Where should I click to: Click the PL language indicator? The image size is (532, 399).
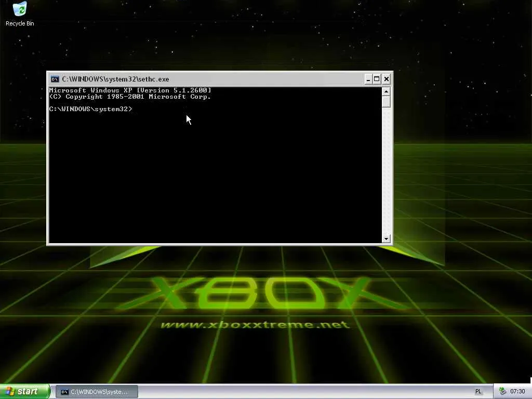pos(478,392)
